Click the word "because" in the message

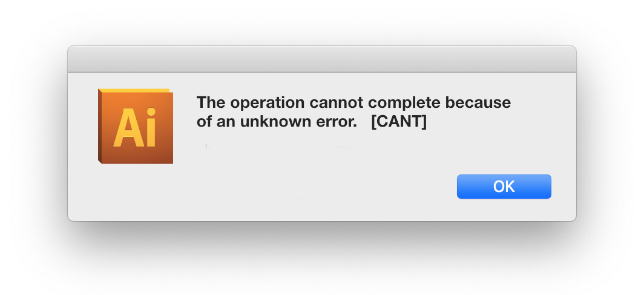point(478,103)
